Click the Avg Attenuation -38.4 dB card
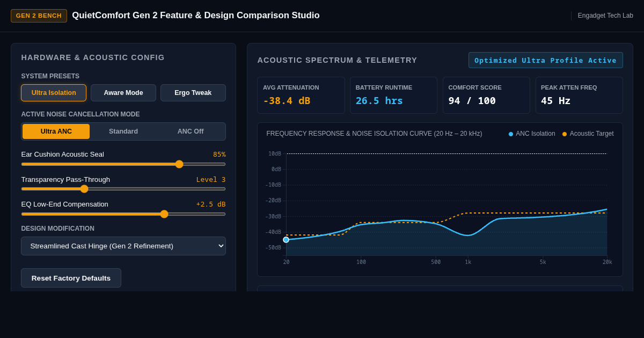The image size is (644, 338). coord(301,95)
